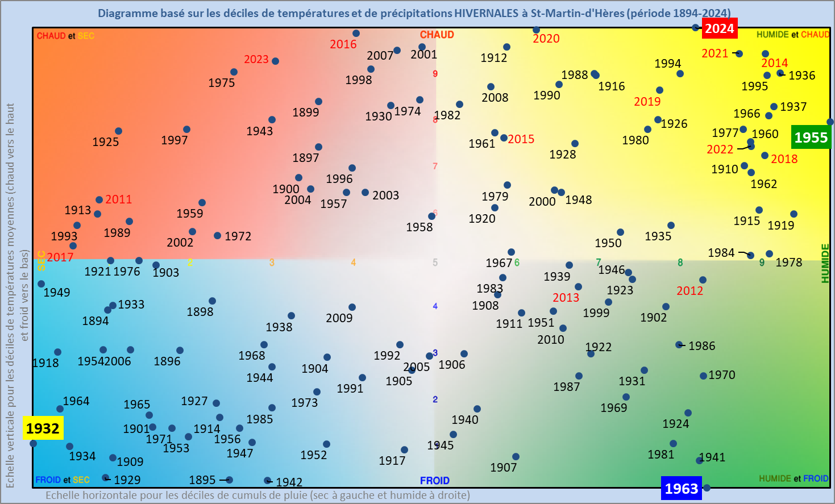Select the green highlighted 1955 label

click(x=811, y=138)
